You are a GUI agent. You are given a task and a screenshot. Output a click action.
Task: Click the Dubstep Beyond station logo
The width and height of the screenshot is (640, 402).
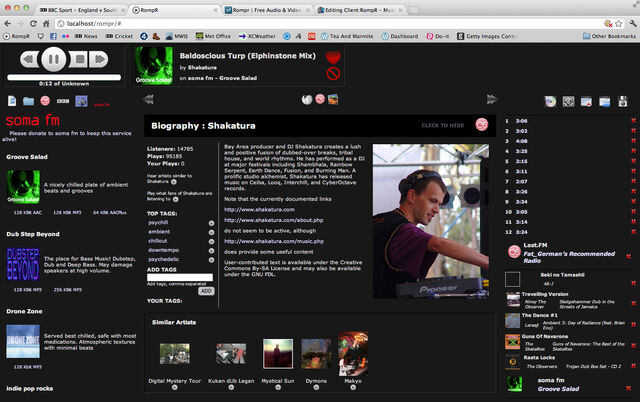(23, 264)
